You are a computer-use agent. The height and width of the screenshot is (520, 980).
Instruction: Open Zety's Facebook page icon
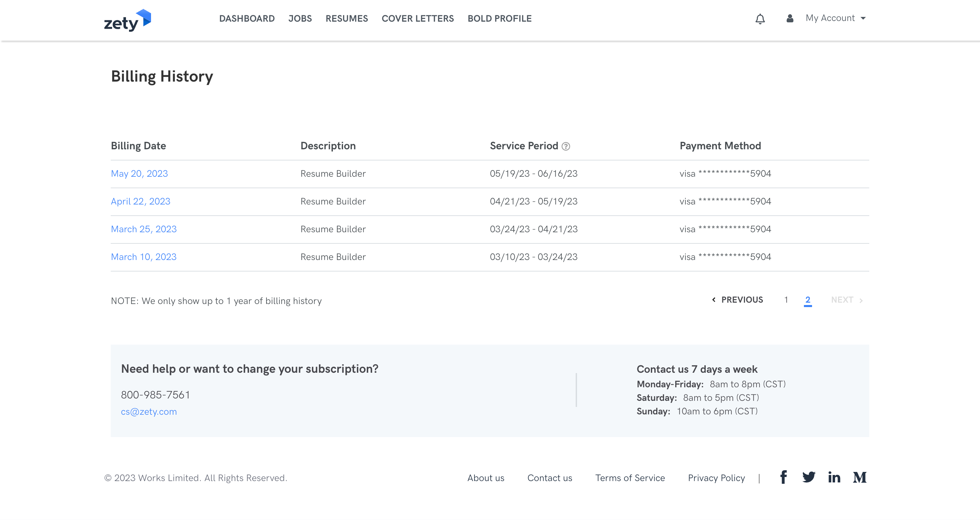pyautogui.click(x=783, y=477)
